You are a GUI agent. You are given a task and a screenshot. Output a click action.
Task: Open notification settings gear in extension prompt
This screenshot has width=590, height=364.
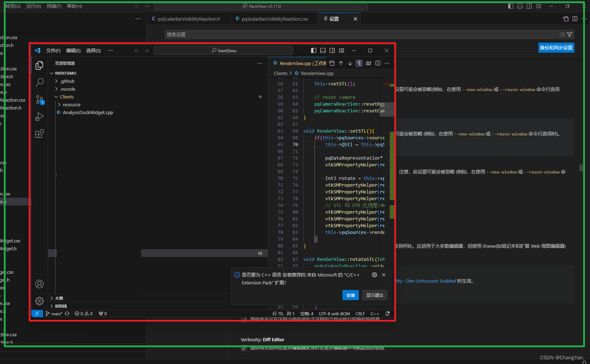(x=374, y=275)
